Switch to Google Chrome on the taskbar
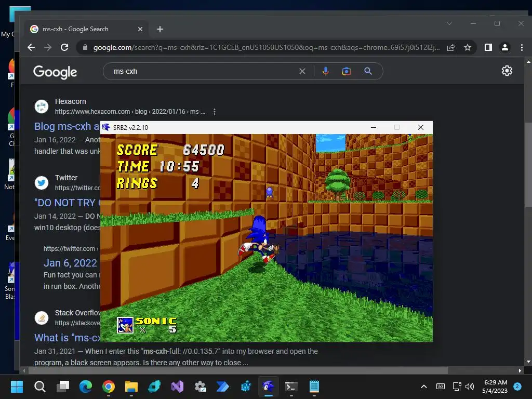This screenshot has width=532, height=399. (109, 387)
